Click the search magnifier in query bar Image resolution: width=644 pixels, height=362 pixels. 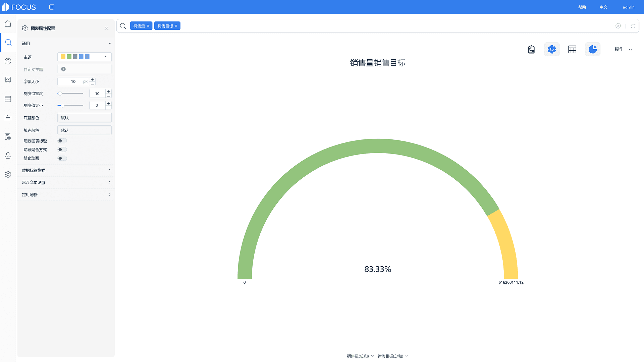tap(123, 26)
